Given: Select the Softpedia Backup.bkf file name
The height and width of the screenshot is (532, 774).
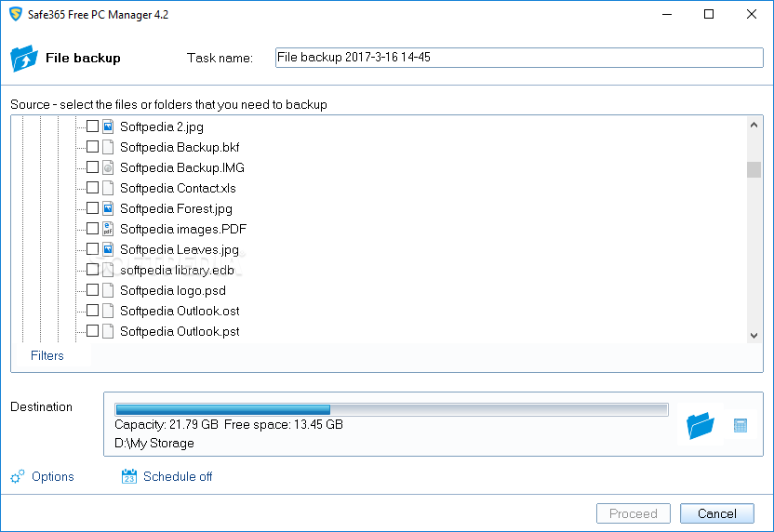Looking at the screenshot, I should point(180,147).
